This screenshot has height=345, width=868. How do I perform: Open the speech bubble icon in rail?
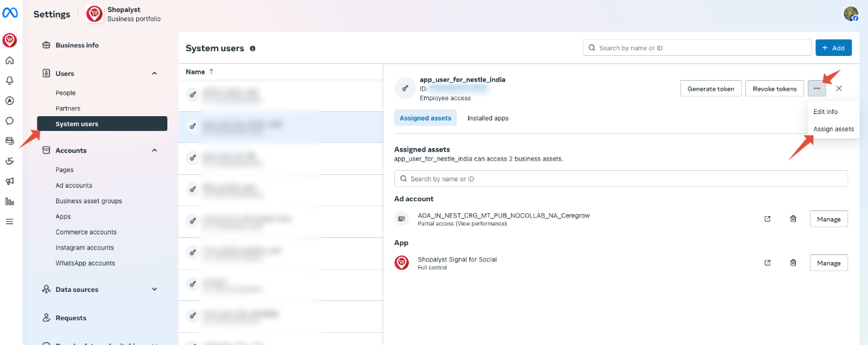point(9,121)
